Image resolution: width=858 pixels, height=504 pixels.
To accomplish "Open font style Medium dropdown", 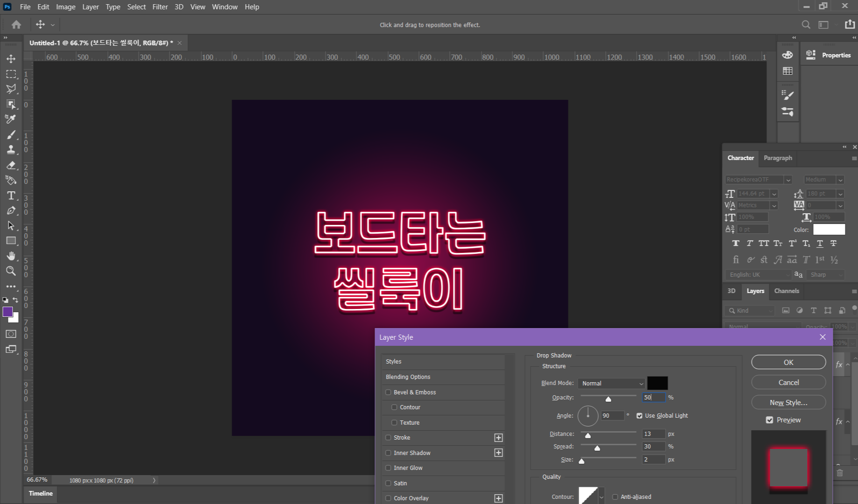I will 840,180.
